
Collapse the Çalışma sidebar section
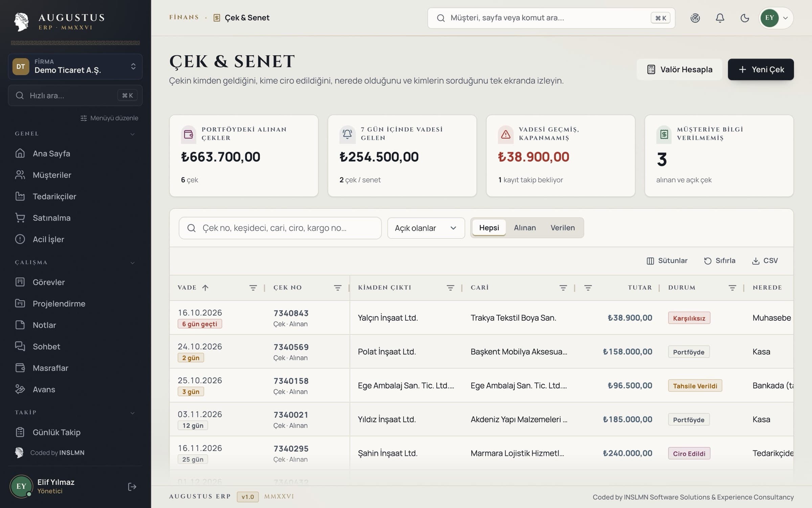tap(133, 262)
